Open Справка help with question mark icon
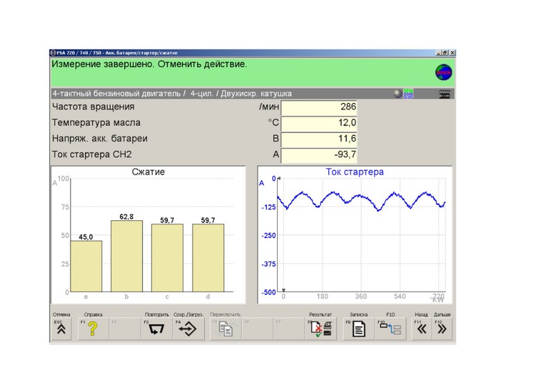Viewport: 554px width, 392px height. point(92,330)
